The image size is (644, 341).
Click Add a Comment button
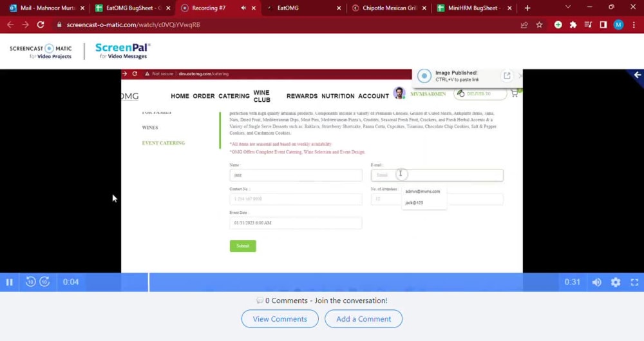point(363,319)
